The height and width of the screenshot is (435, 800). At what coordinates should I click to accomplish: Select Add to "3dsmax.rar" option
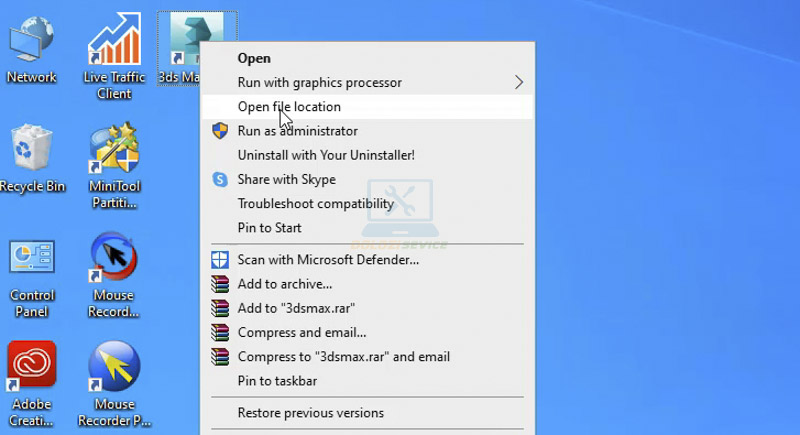point(296,308)
